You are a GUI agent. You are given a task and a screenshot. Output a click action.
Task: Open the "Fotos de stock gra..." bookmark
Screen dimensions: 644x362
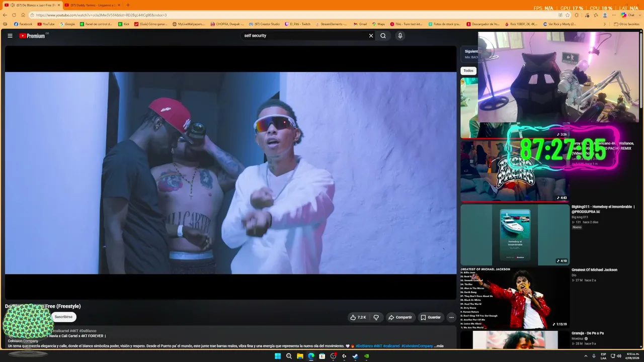coord(445,24)
